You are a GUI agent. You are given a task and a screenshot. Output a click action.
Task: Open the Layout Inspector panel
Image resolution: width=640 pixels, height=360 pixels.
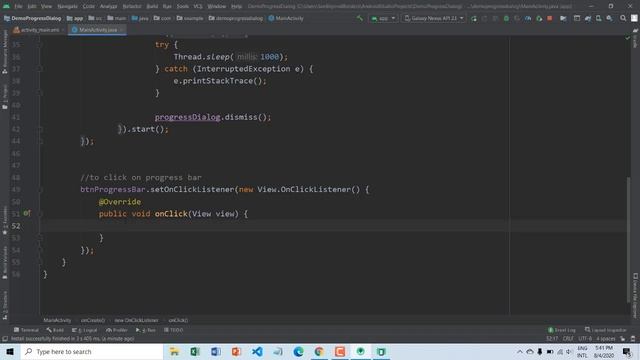(x=606, y=330)
